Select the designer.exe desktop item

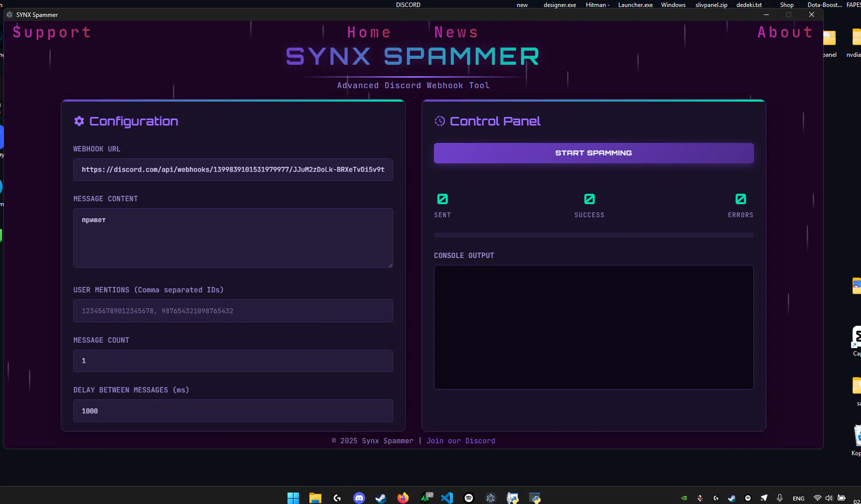coord(560,5)
